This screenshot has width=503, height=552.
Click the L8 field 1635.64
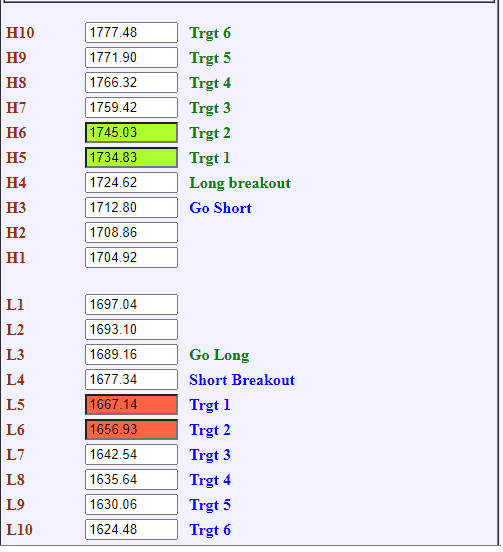point(131,479)
